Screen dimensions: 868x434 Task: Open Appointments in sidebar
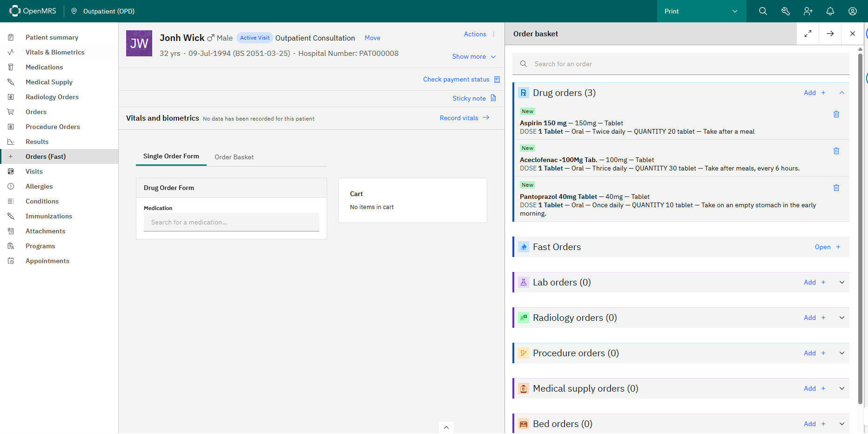tap(59, 261)
